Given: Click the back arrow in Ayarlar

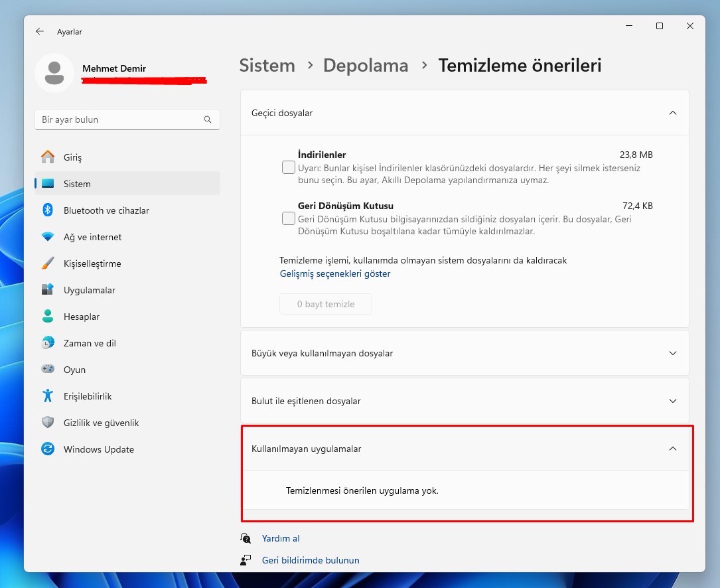Looking at the screenshot, I should [x=39, y=31].
